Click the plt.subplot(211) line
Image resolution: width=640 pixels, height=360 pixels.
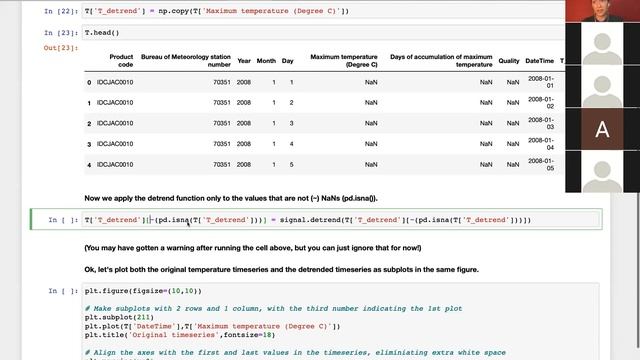119,317
